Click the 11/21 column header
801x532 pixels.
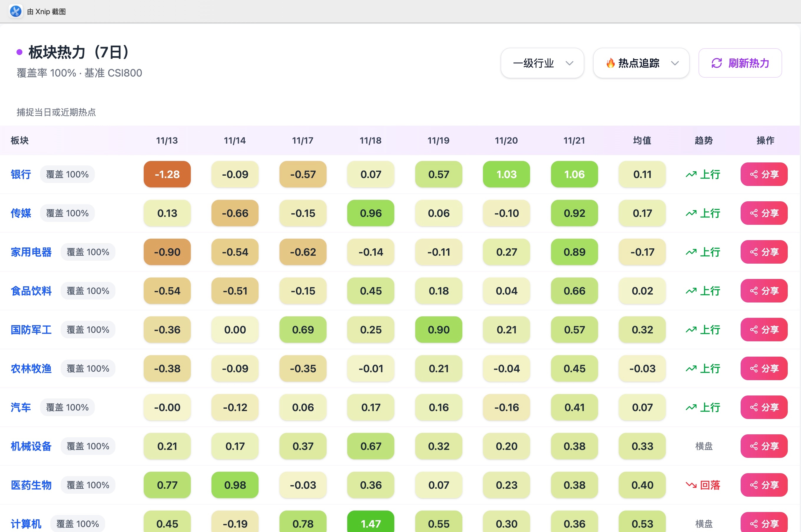pyautogui.click(x=574, y=140)
